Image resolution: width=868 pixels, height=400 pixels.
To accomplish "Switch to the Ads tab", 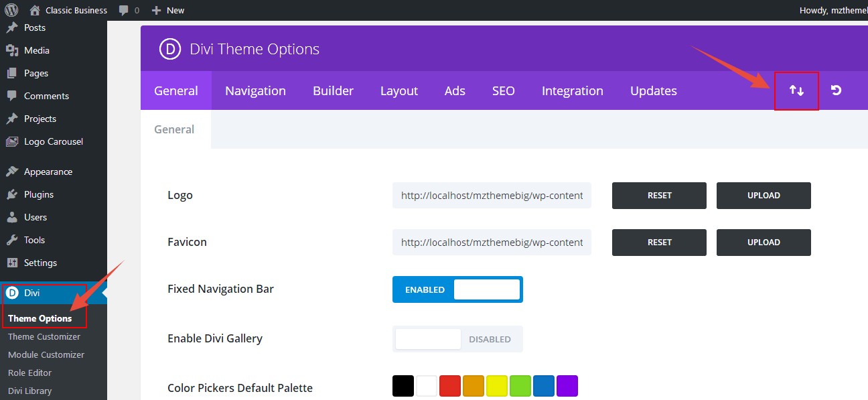I will [455, 90].
